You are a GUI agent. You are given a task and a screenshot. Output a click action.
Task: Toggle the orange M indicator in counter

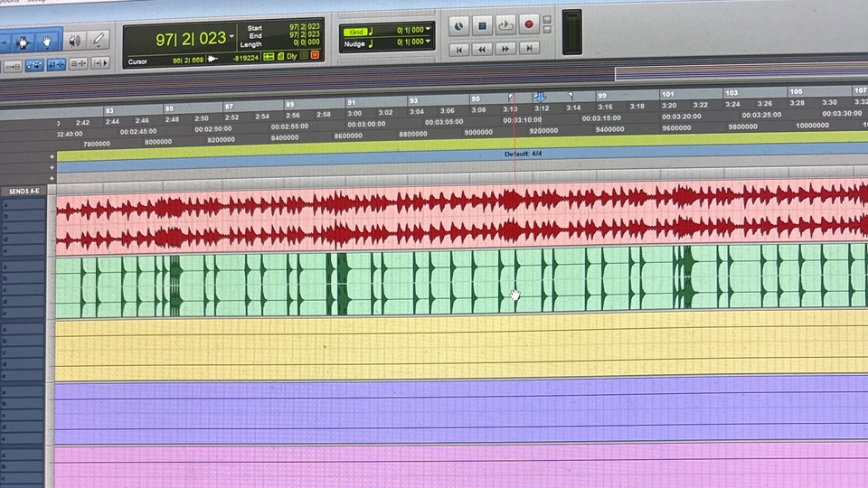pyautogui.click(x=315, y=56)
